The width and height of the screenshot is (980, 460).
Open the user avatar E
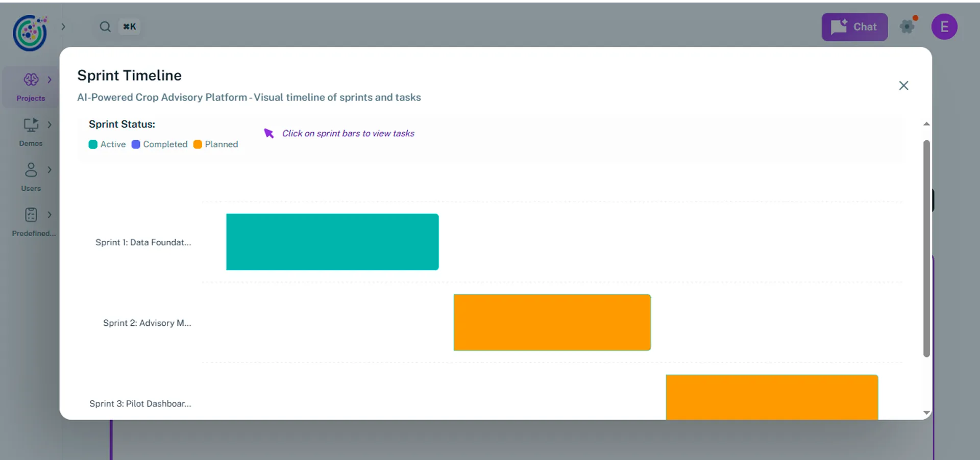coord(944,27)
